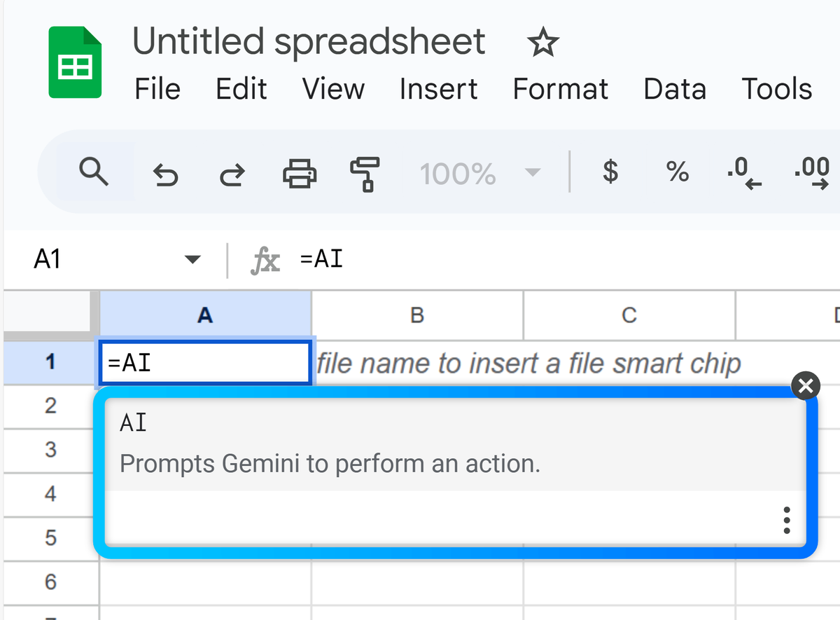
Task: Apply currency format with dollar icon
Action: point(610,171)
